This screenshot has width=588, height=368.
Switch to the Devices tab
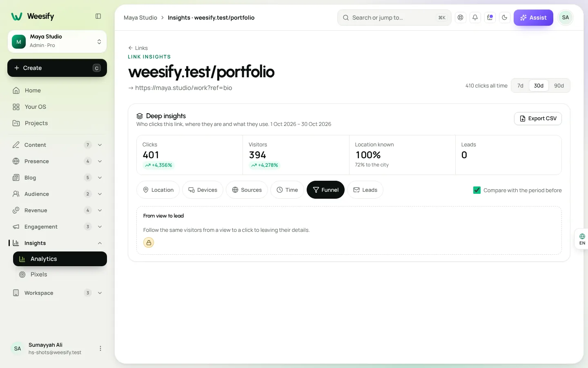203,190
